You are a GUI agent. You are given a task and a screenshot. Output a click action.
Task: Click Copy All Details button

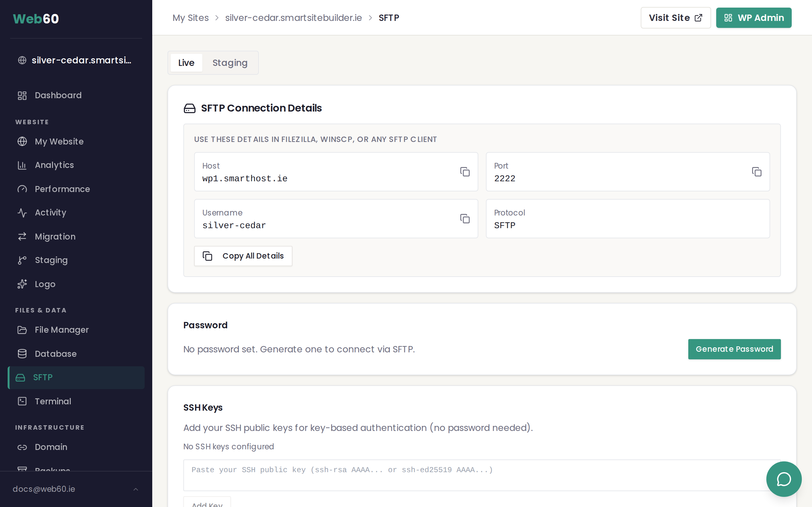click(243, 256)
